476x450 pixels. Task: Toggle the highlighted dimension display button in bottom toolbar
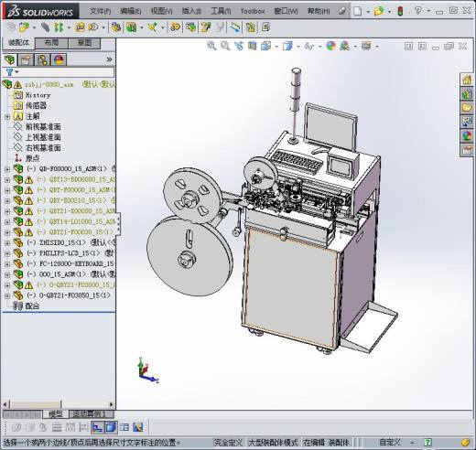(x=97, y=427)
